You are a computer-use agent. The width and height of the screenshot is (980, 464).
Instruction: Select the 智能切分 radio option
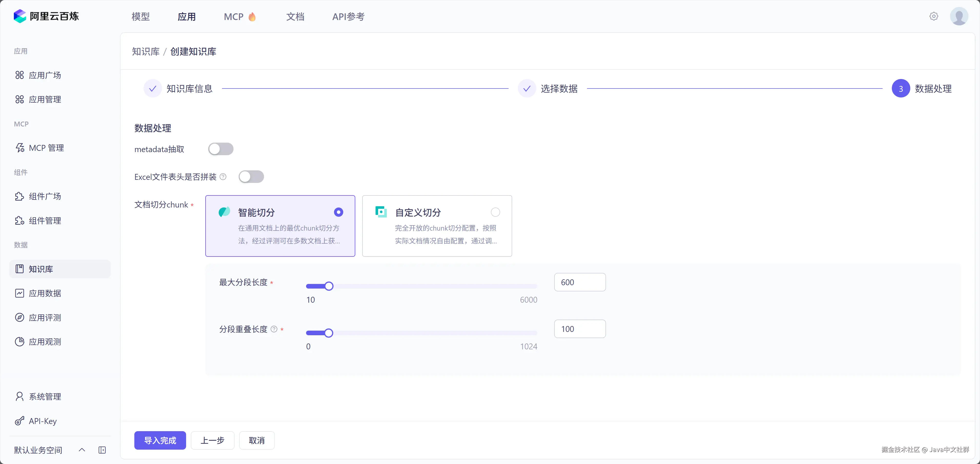pos(338,212)
